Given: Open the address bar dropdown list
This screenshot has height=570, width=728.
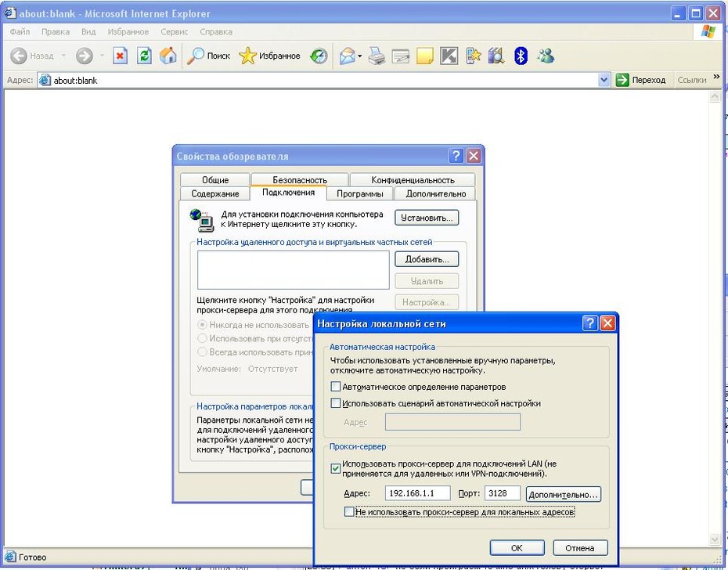Looking at the screenshot, I should tap(603, 80).
